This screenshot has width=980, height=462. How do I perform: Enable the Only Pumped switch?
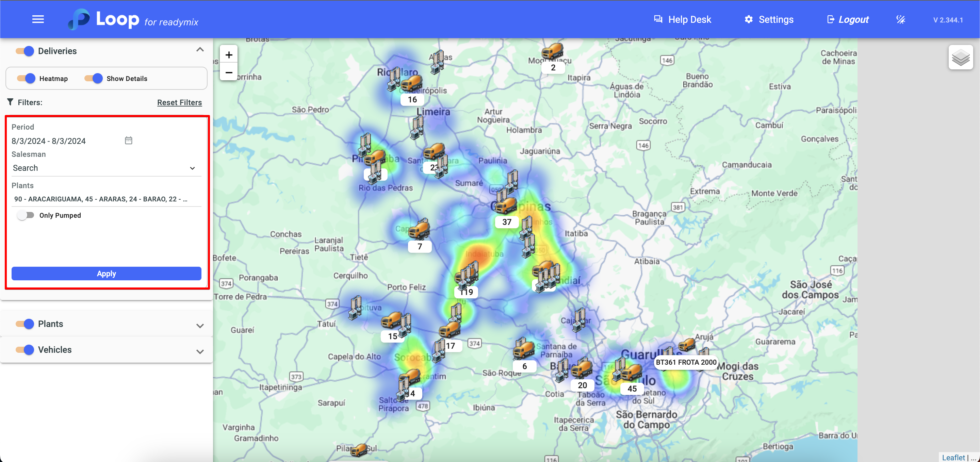(26, 215)
